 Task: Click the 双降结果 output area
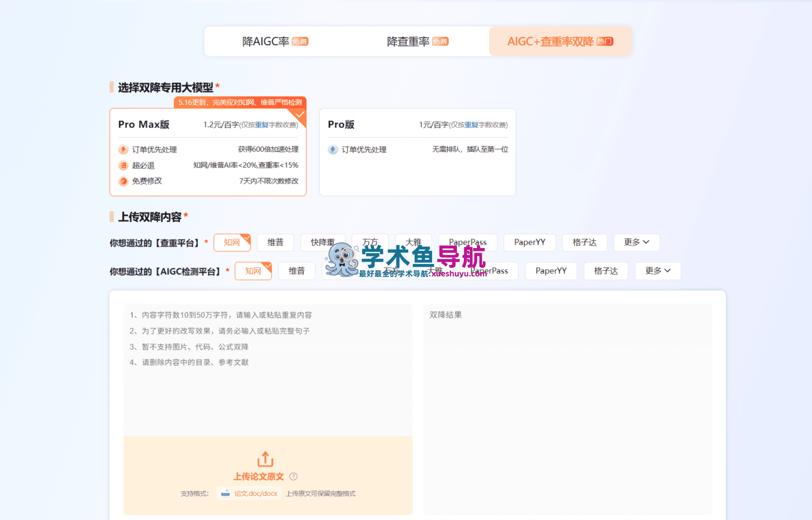(568, 409)
